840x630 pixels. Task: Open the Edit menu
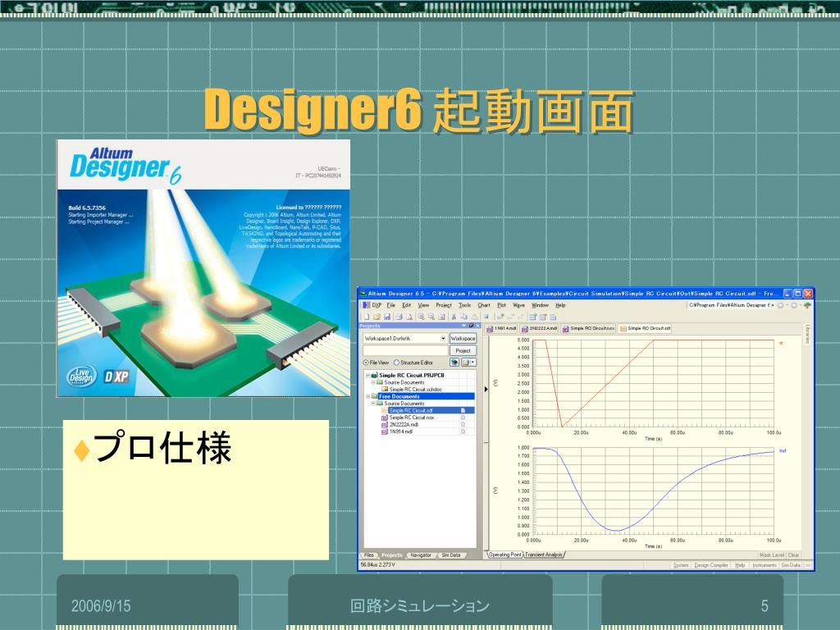(407, 305)
